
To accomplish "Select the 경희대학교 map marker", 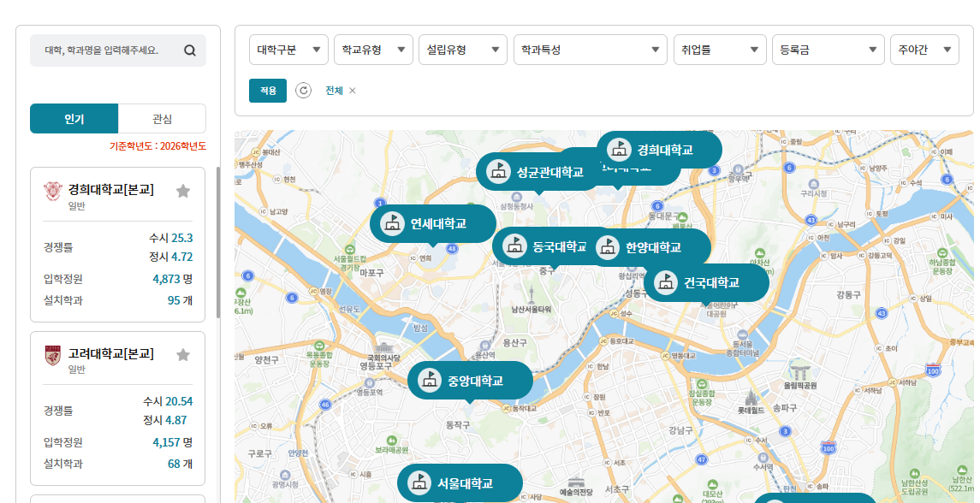I will [659, 150].
